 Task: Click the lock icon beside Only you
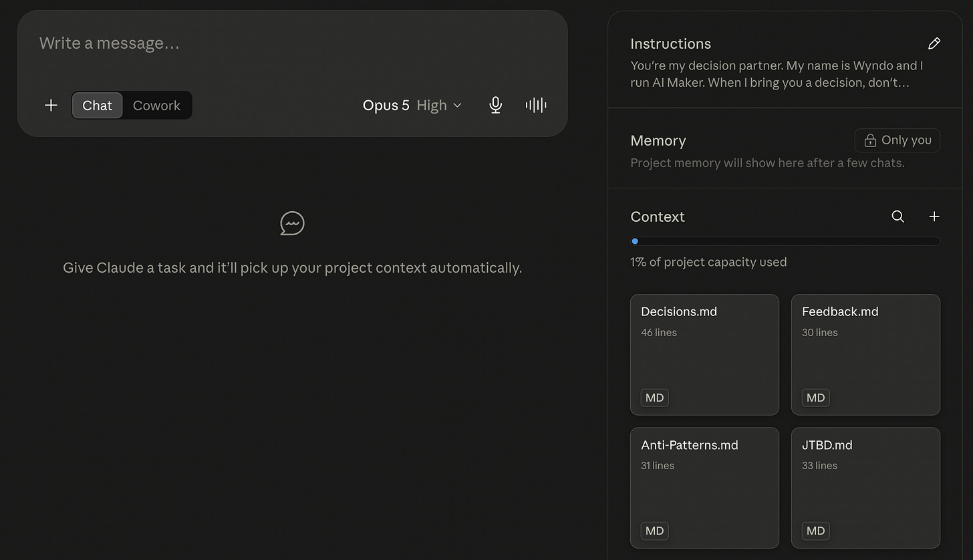pos(870,140)
